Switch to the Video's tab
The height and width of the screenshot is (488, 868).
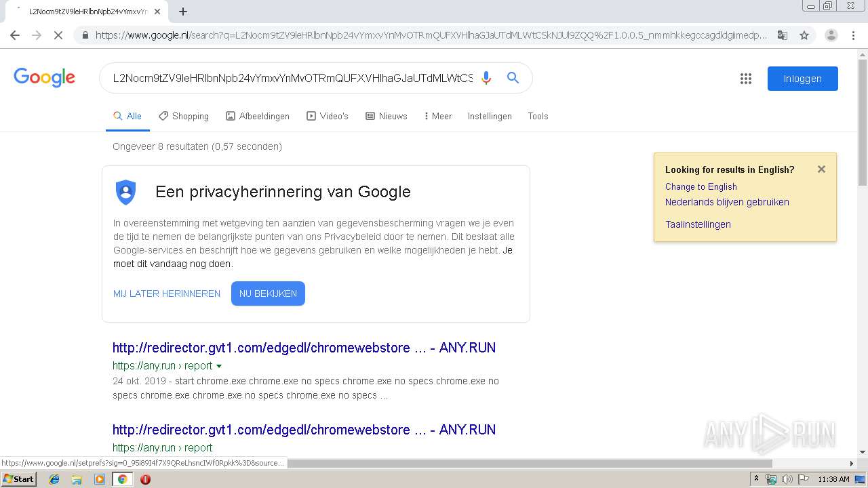(328, 116)
